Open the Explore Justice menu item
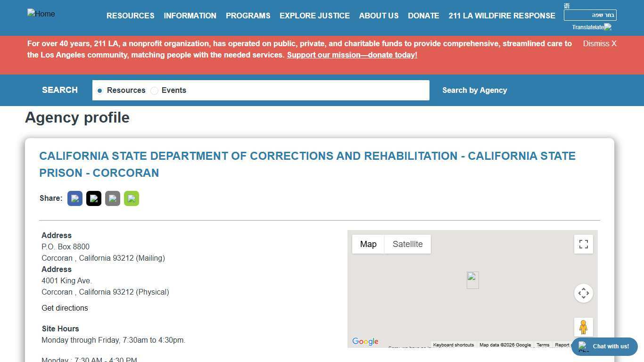The image size is (644, 362). point(314,16)
